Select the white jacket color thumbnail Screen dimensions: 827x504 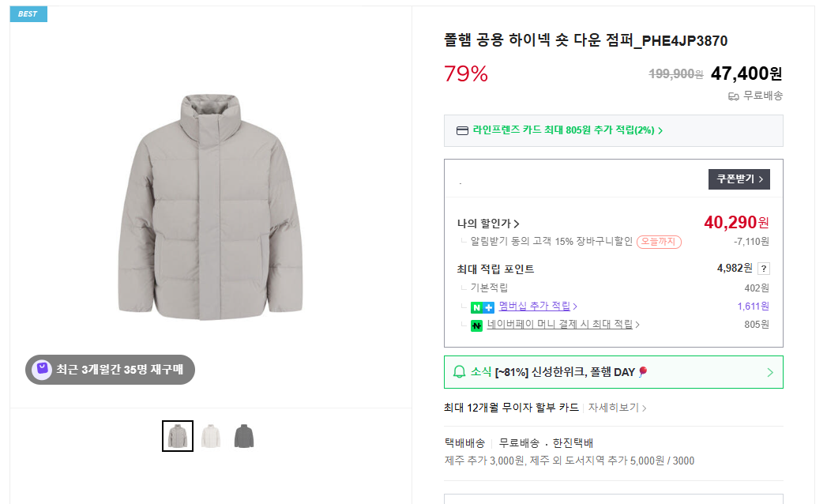point(211,436)
